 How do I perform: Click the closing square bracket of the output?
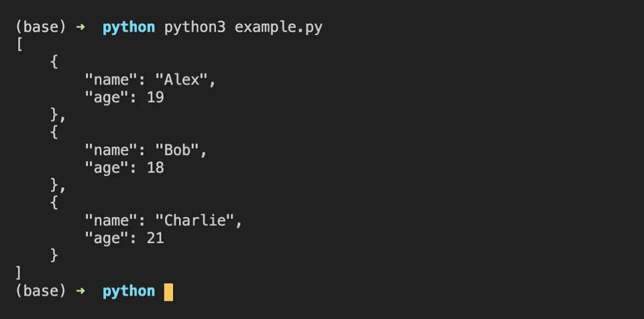pos(19,273)
